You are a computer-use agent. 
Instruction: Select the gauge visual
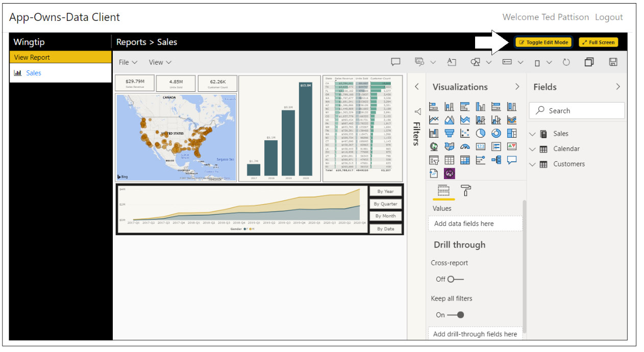[465, 146]
